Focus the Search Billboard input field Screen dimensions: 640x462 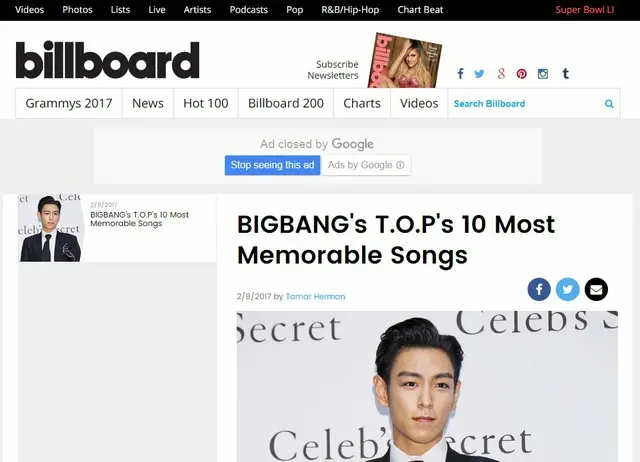[527, 104]
